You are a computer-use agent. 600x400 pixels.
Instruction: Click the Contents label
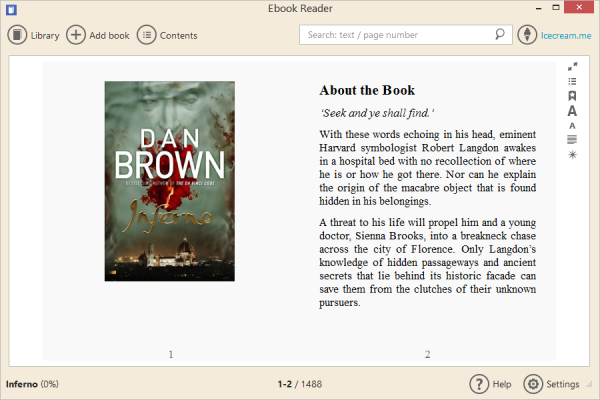click(179, 36)
